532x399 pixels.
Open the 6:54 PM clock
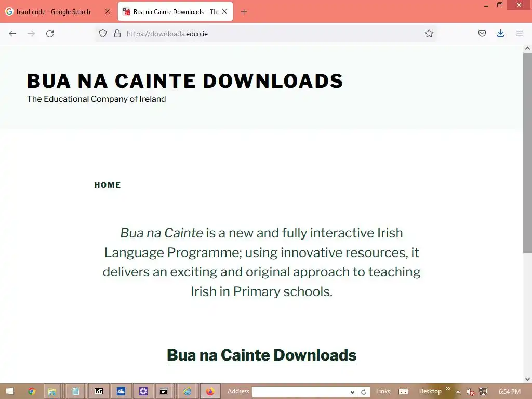pyautogui.click(x=509, y=392)
